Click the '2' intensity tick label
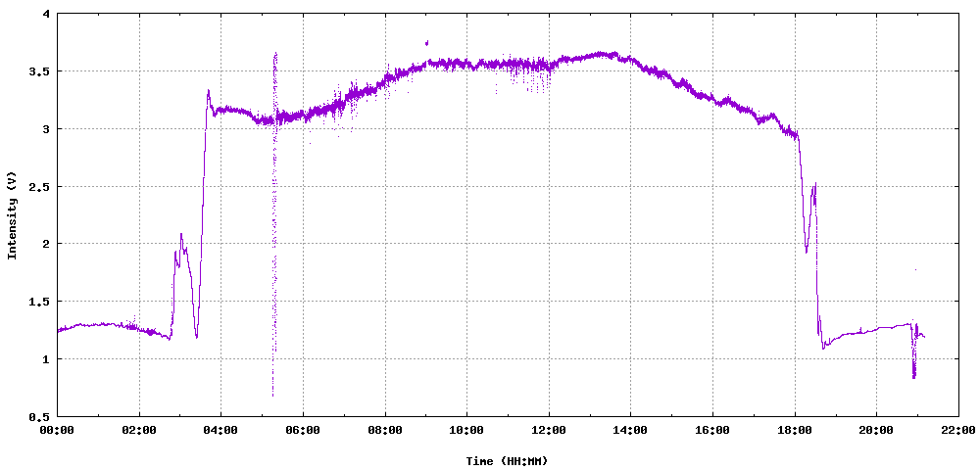 (x=47, y=244)
